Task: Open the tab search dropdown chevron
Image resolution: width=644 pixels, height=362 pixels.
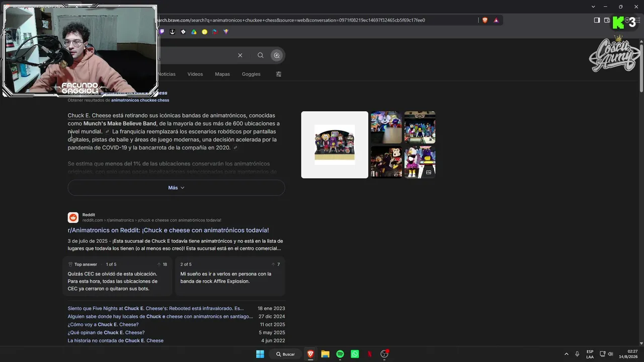Action: (593, 7)
